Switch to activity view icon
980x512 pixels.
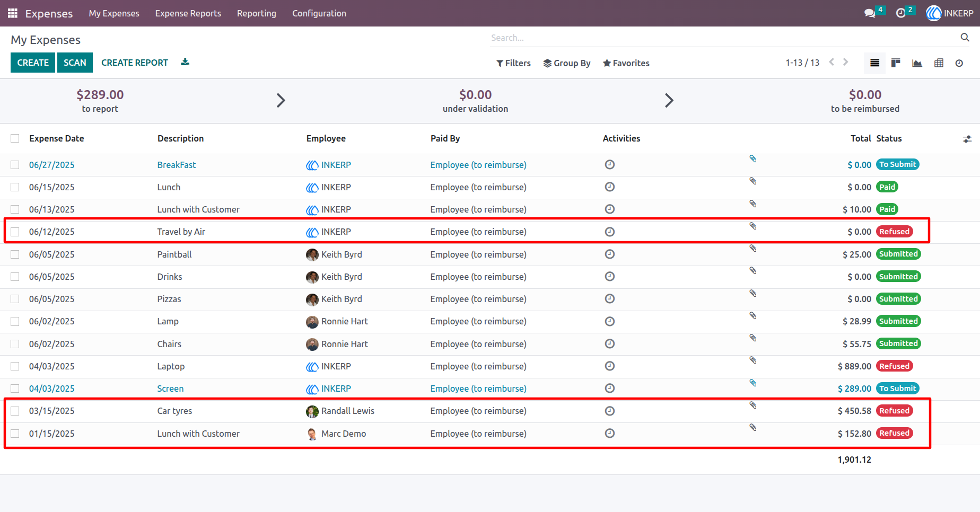[959, 63]
